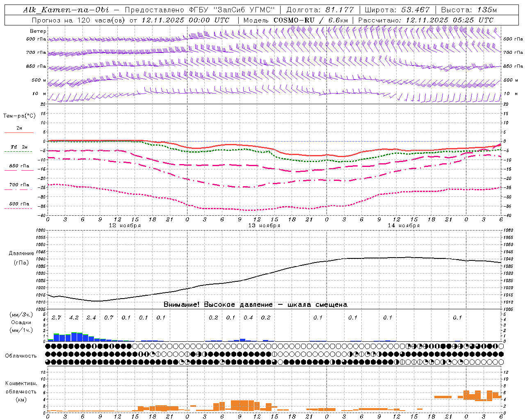Click the Td 2м dew point legend entry
Screen dimensions: 525x420
(x=19, y=147)
